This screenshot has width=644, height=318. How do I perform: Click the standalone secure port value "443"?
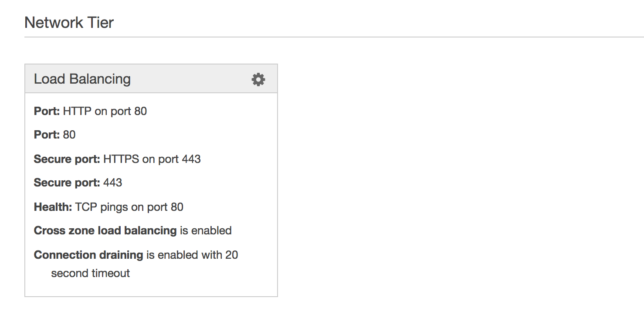pyautogui.click(x=113, y=183)
